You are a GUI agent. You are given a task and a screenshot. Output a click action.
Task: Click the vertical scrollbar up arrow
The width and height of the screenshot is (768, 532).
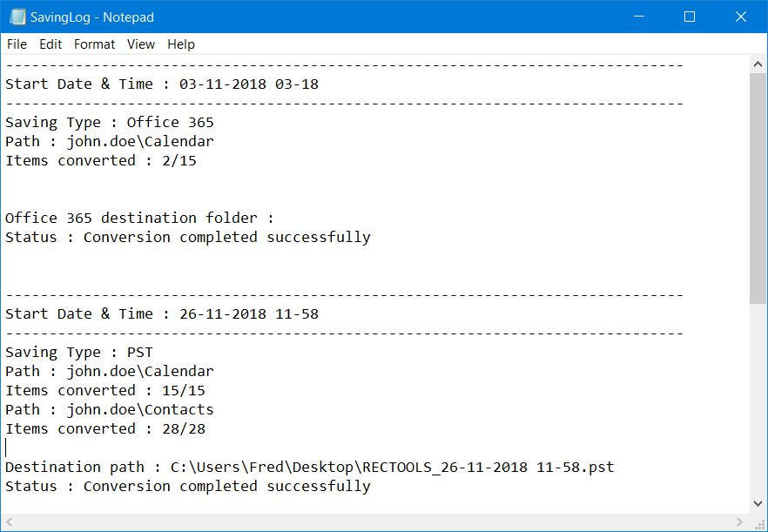758,64
